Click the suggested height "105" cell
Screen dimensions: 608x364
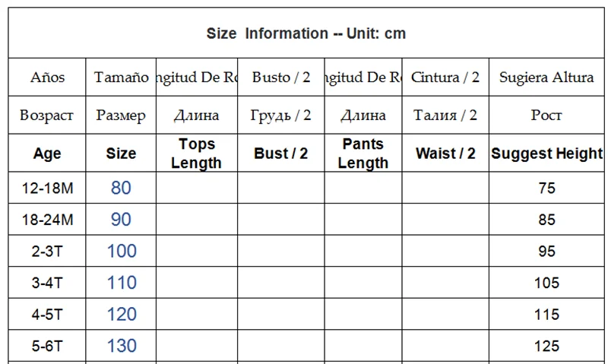pyautogui.click(x=546, y=283)
